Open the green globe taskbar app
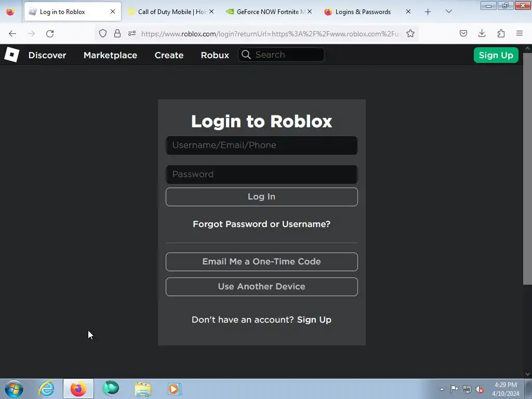This screenshot has width=532, height=399. (x=111, y=389)
